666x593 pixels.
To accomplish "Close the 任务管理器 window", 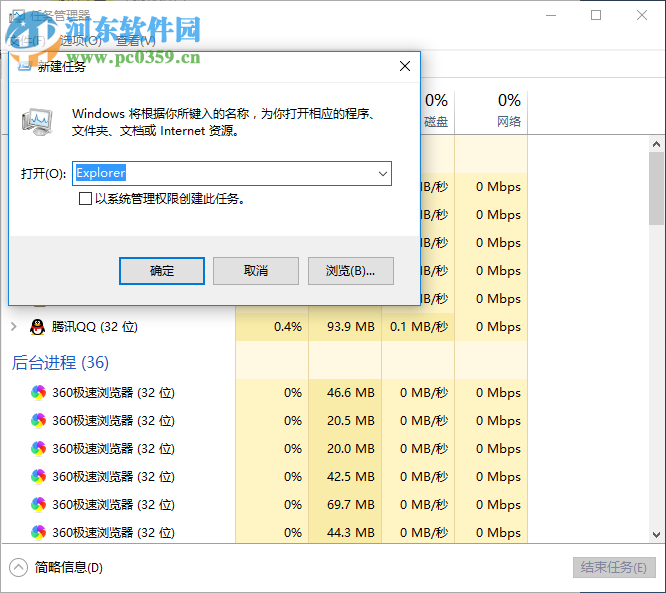I will 642,15.
